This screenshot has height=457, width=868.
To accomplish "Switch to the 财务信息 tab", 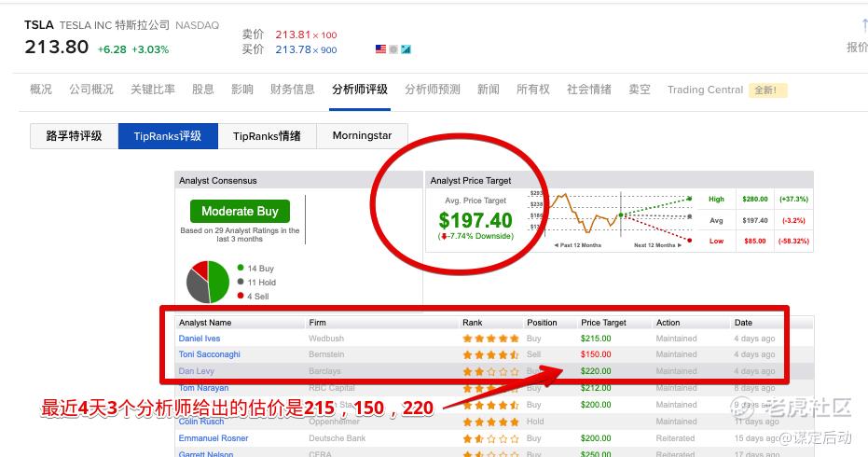I will [293, 90].
